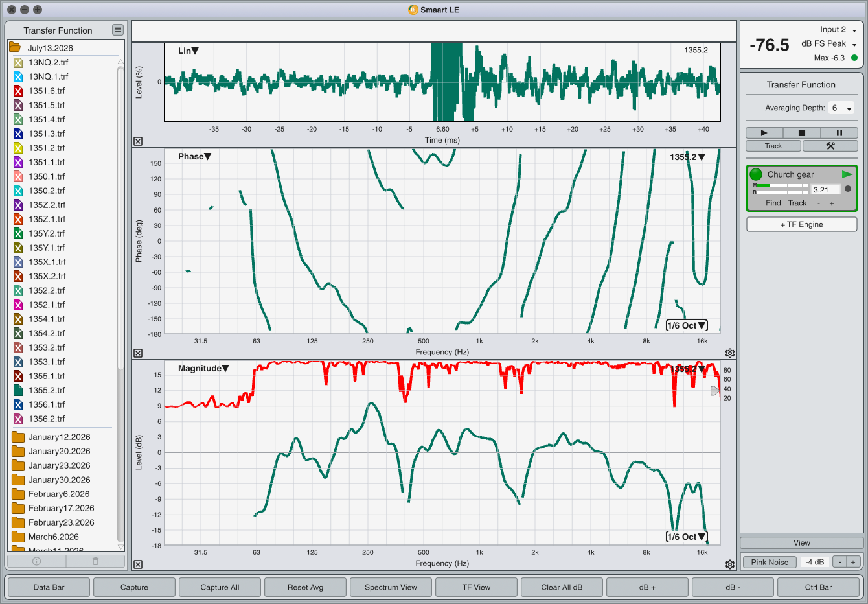
Task: Click the Capture All button
Action: (220, 587)
